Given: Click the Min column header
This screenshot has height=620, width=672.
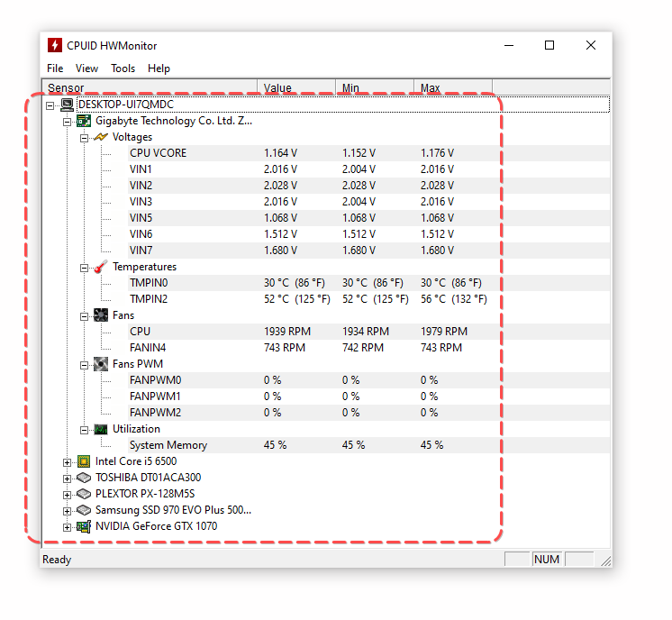Looking at the screenshot, I should (x=375, y=87).
